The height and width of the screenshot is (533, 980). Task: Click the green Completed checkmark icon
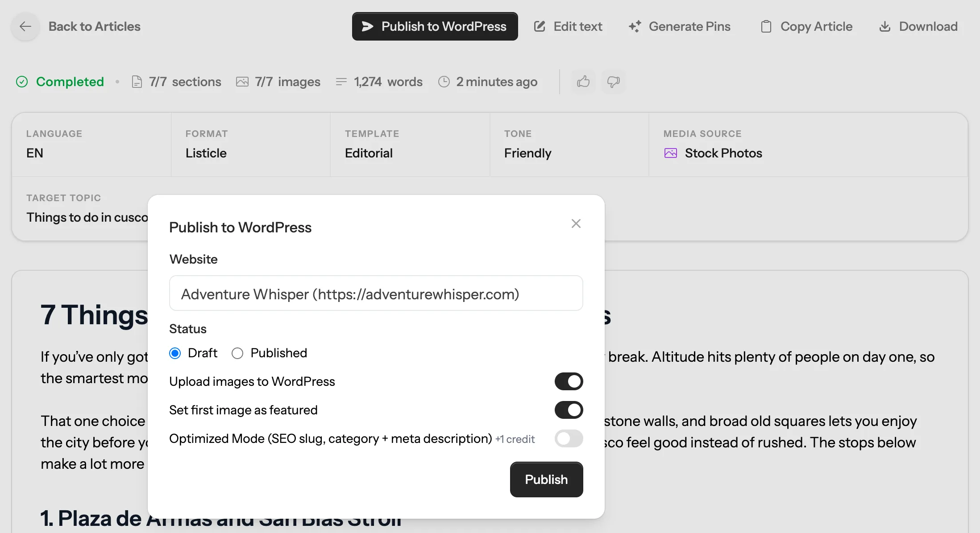[x=22, y=82]
